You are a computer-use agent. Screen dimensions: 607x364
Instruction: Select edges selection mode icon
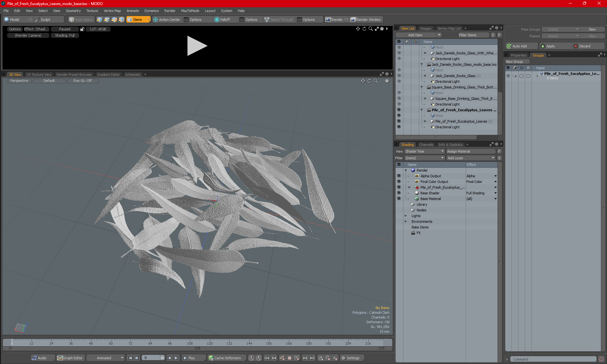107,20
